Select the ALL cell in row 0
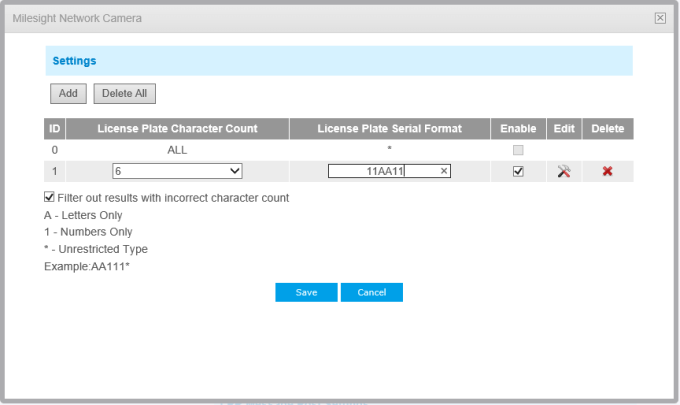Image resolution: width=680 pixels, height=405 pixels. (x=177, y=150)
